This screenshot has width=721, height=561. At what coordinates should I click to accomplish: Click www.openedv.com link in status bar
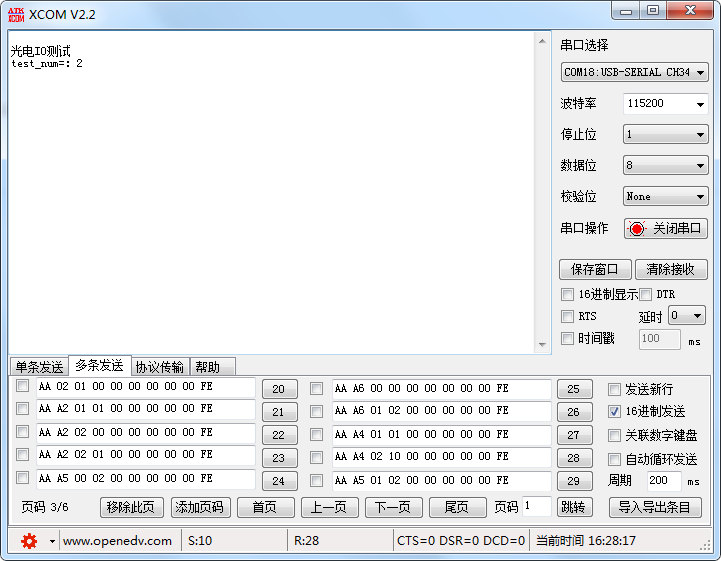click(x=117, y=541)
